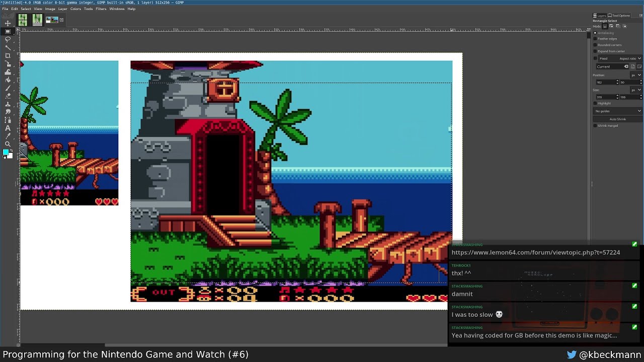Set selection mode to Subtract

point(618,26)
